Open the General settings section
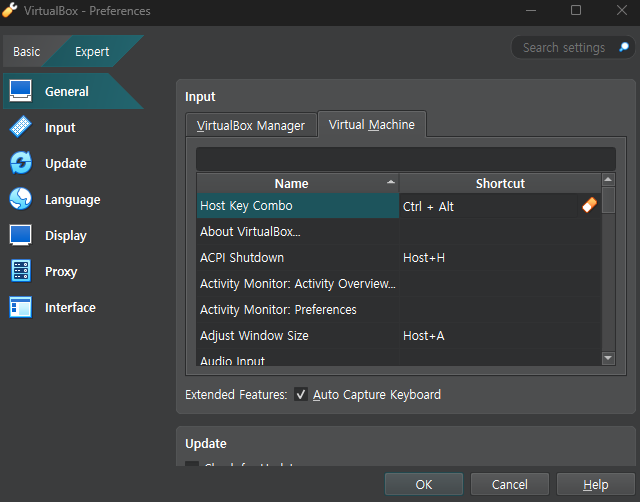640x502 pixels. point(73,91)
